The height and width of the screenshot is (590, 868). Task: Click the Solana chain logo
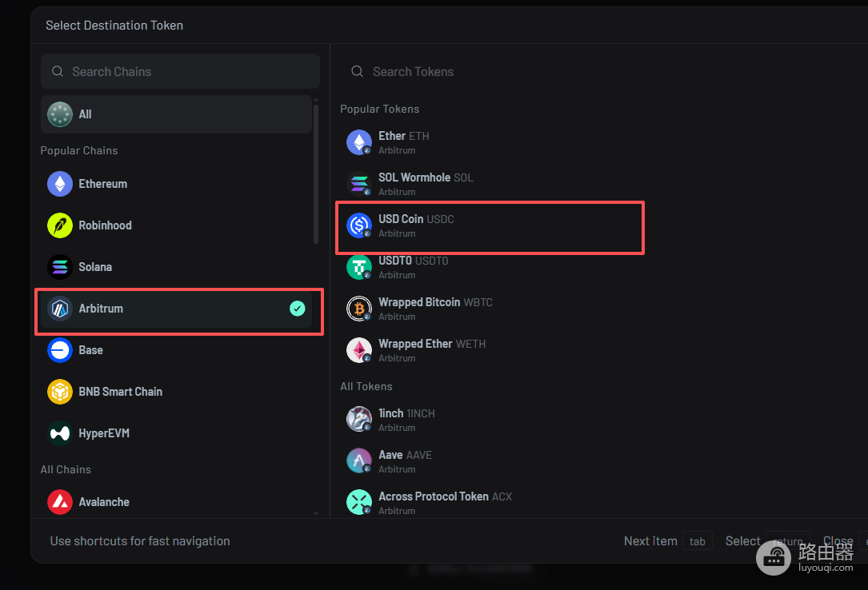click(60, 267)
